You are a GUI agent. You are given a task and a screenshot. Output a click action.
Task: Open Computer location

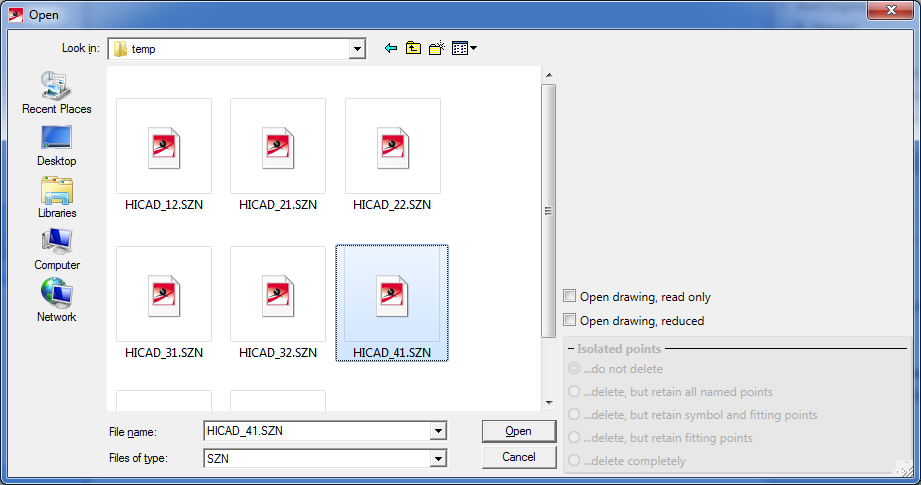tap(56, 250)
